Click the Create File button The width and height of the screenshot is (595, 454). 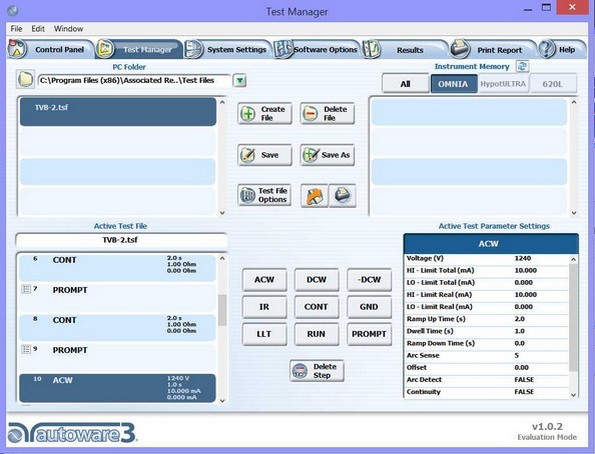[x=265, y=113]
